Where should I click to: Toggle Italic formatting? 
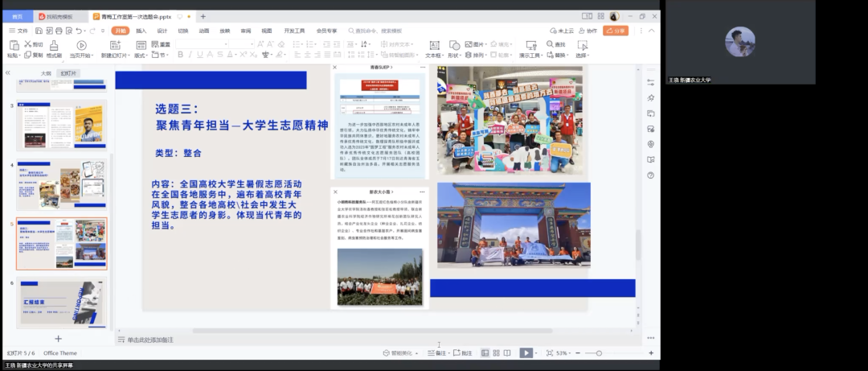tap(190, 55)
